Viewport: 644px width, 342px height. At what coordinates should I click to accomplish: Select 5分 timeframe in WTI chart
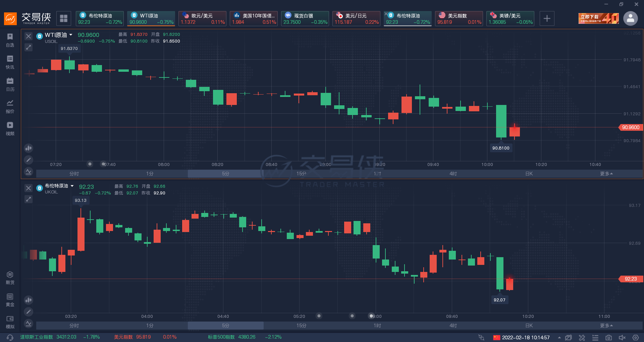coord(226,174)
